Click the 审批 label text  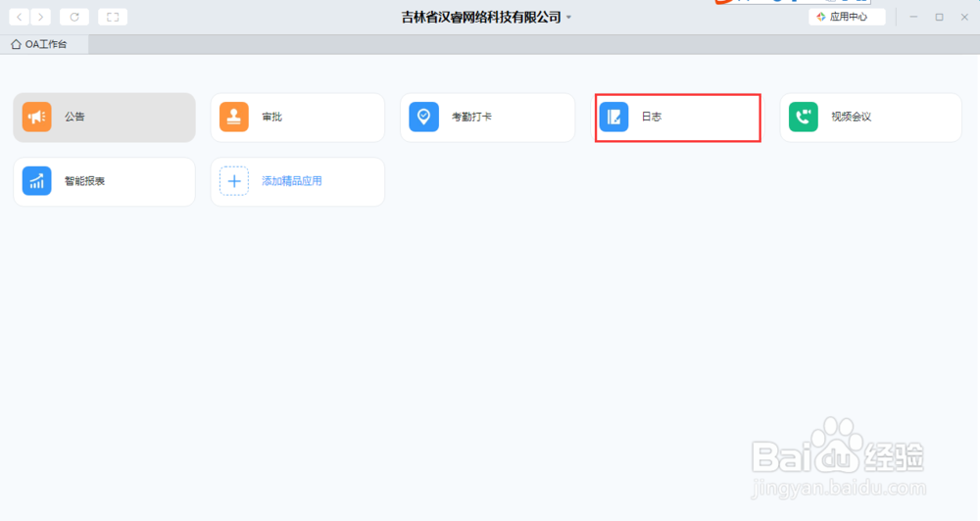click(271, 117)
